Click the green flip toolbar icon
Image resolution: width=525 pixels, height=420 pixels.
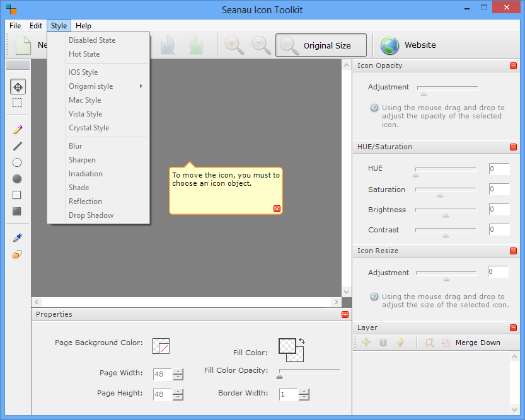click(196, 45)
